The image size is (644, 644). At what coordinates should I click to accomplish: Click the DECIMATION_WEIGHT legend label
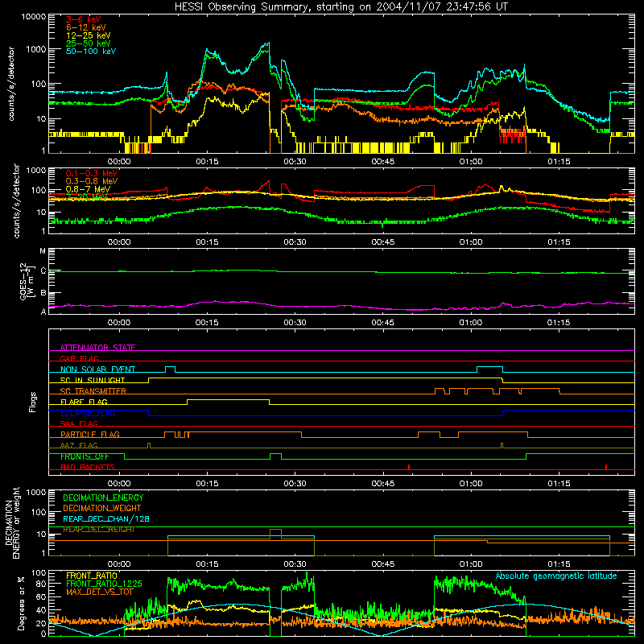(102, 508)
